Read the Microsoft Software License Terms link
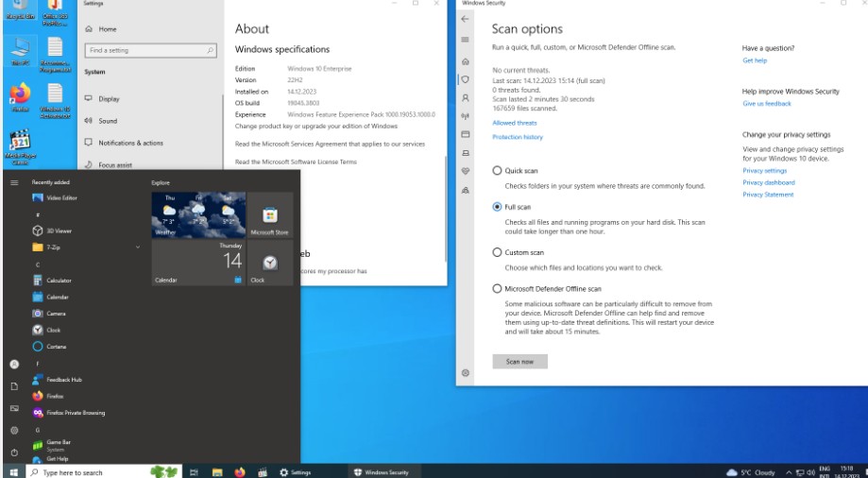 click(296, 162)
